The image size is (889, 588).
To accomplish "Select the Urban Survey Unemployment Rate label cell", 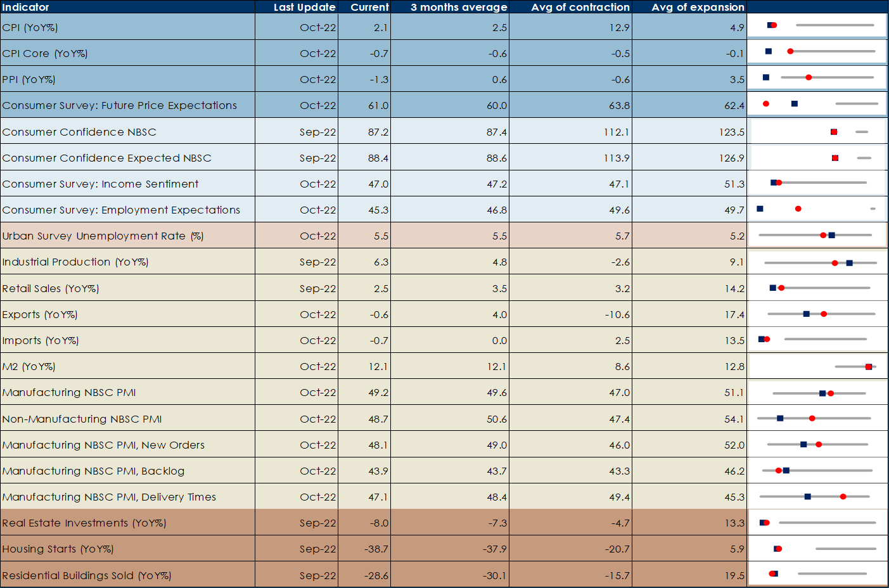I will (x=103, y=236).
